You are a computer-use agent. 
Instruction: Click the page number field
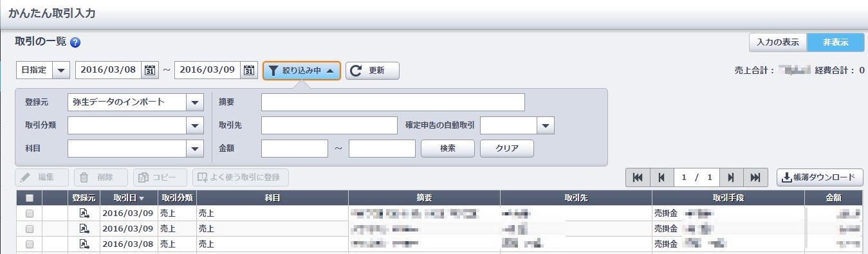[697, 177]
